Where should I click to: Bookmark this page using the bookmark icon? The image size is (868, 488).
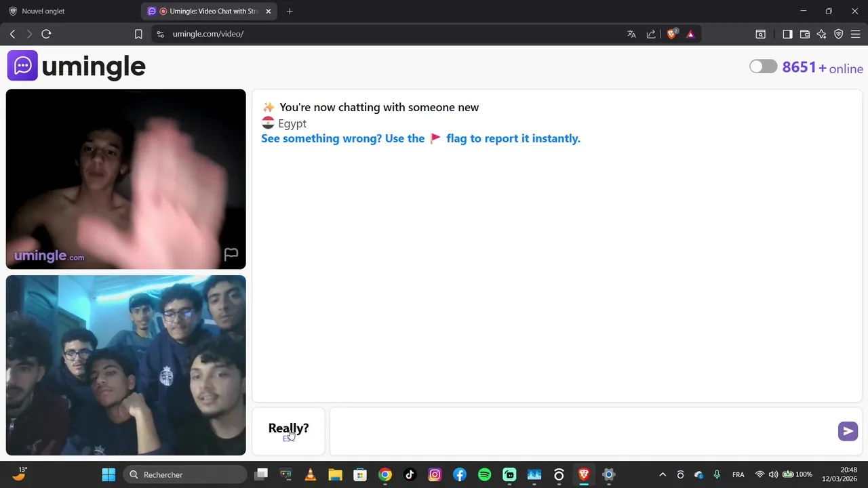click(x=138, y=34)
